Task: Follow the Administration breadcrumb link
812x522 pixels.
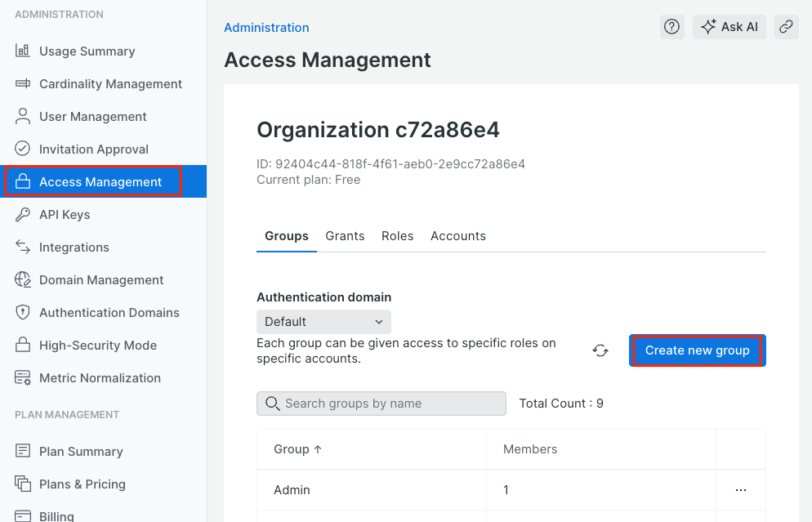Action: point(266,28)
